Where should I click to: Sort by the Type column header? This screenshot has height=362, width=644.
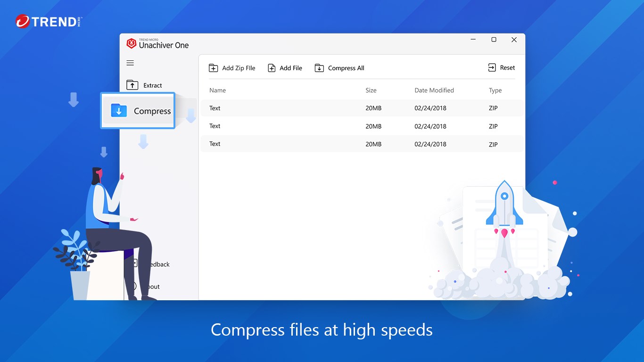[x=495, y=90]
